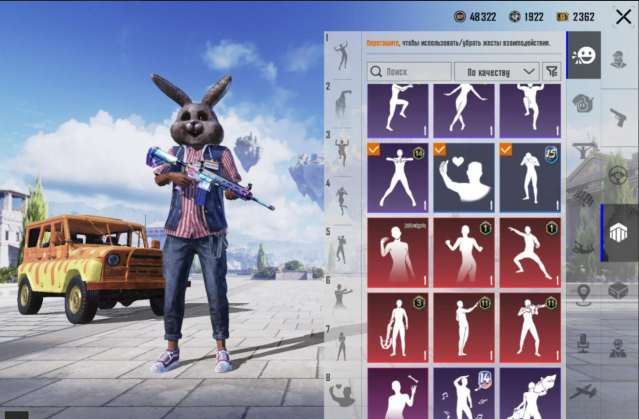
Task: Select emote slot 1 in the wheel list
Action: [342, 55]
